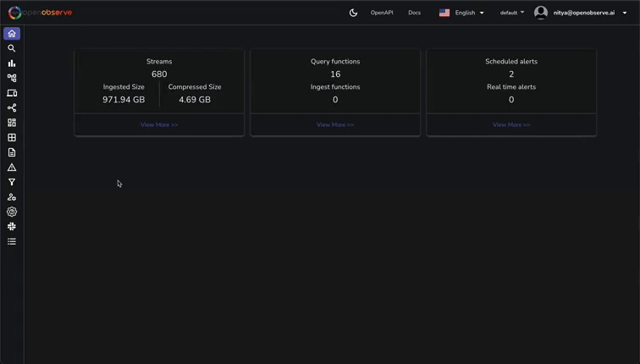
Task: Click the OpenObserve logo
Action: point(40,13)
